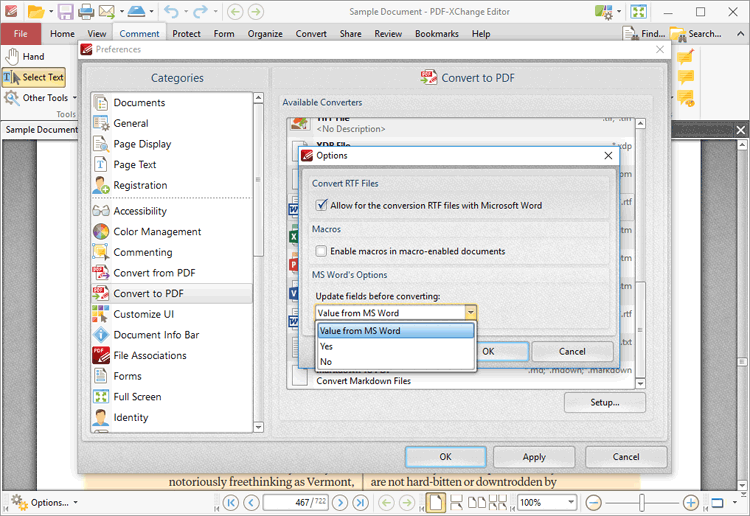Open Update fields before converting dropdown arrow
The height and width of the screenshot is (516, 750).
[471, 313]
